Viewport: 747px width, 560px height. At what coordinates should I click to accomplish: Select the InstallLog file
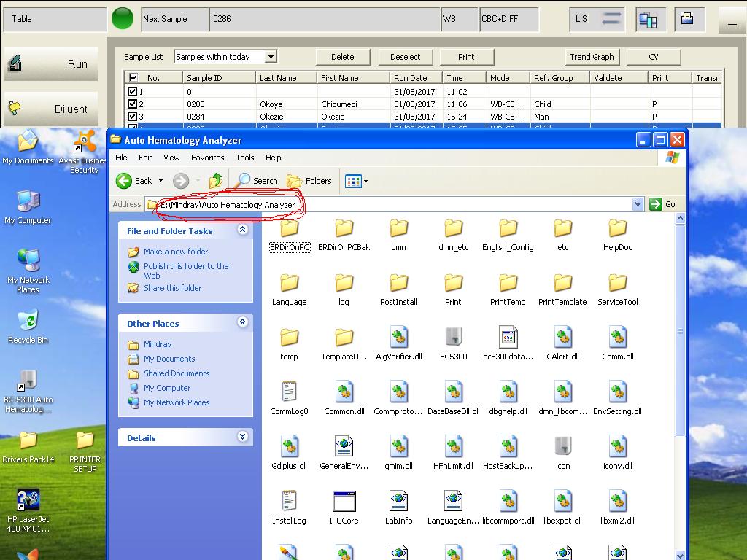coord(289,508)
